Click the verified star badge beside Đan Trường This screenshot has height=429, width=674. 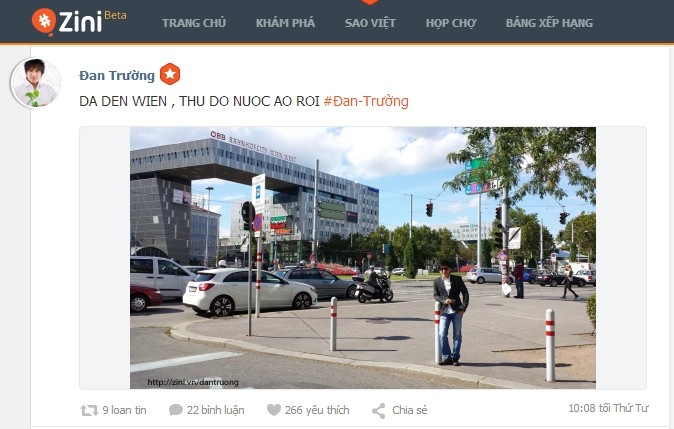click(x=170, y=74)
